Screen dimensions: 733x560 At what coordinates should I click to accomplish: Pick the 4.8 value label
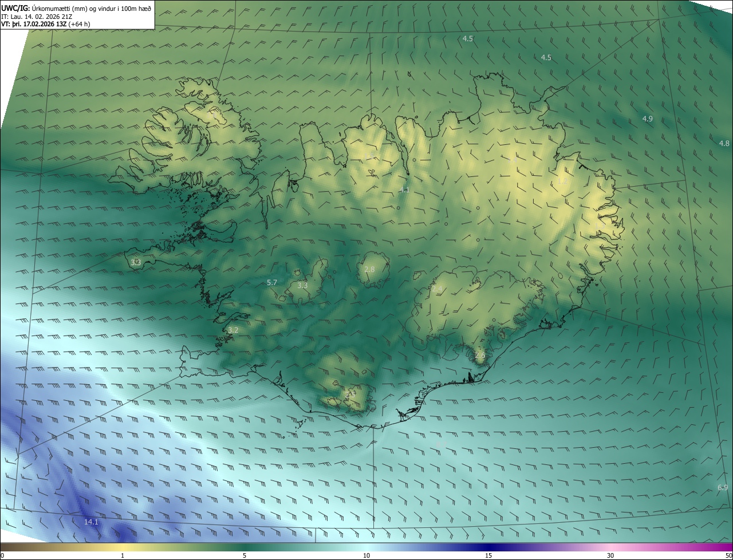coord(724,143)
